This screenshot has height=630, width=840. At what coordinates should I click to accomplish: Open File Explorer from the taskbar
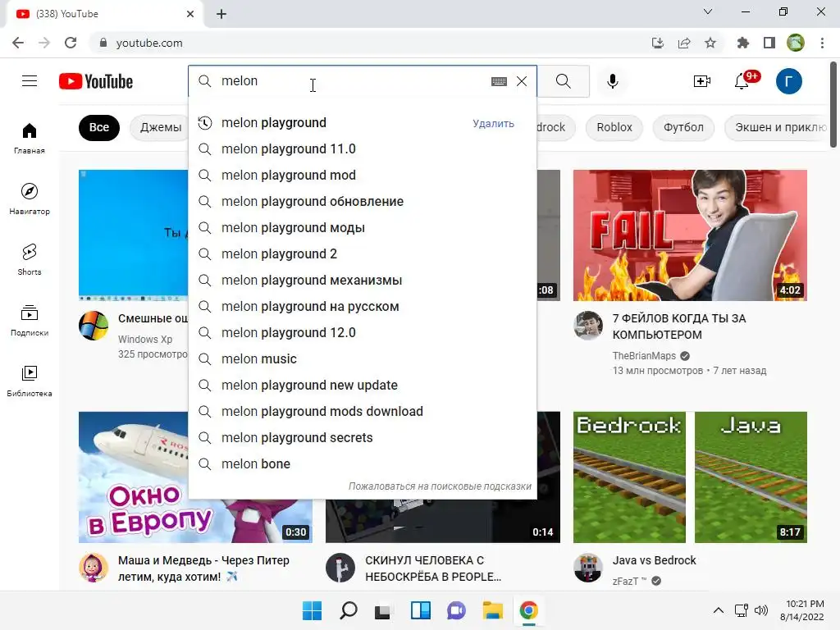[x=492, y=610]
